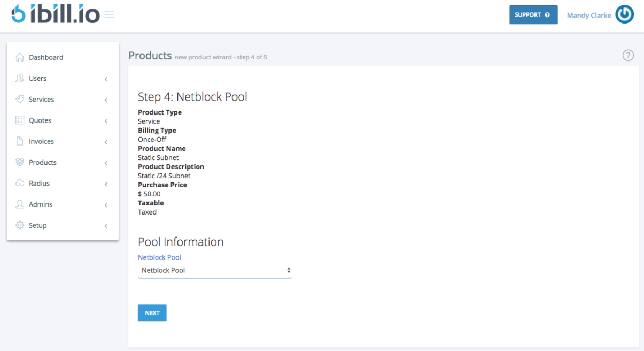Screen dimensions: 644x351
Task: Expand the Admins sidebar chevron
Action: [105, 204]
